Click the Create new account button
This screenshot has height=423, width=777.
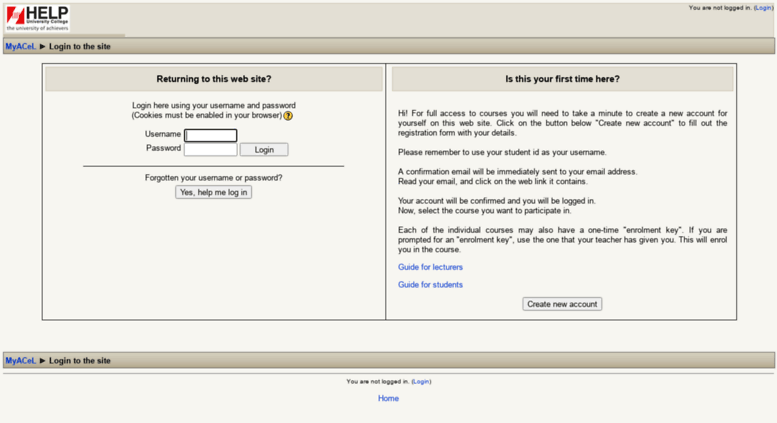point(562,304)
